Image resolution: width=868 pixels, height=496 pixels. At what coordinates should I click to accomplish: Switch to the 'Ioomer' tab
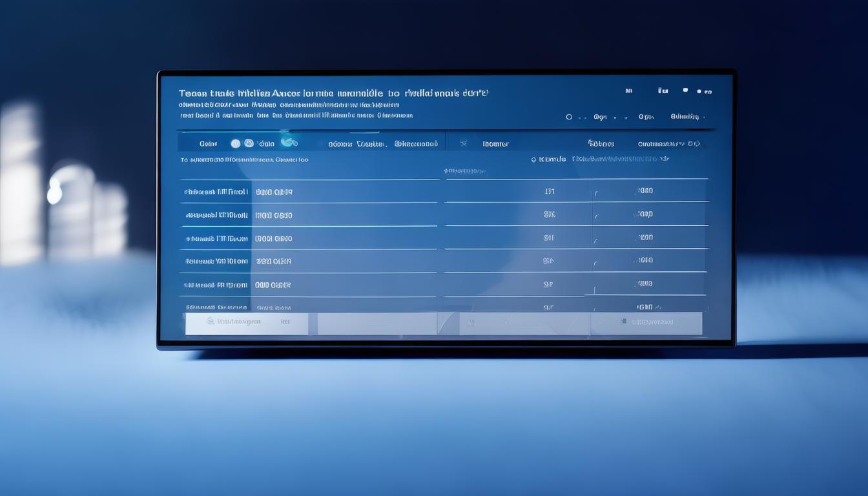click(x=495, y=144)
